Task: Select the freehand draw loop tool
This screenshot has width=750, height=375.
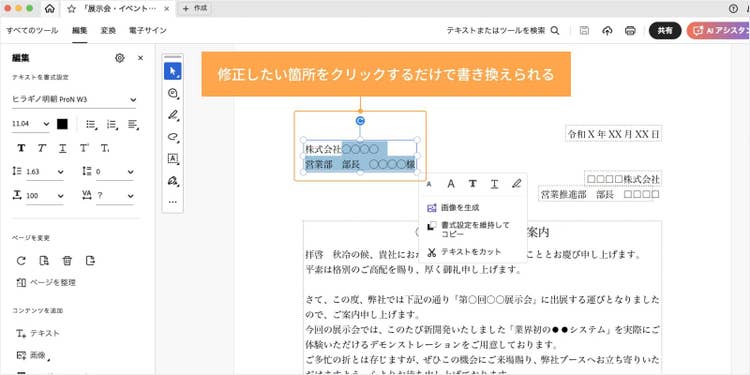Action: pos(173,137)
